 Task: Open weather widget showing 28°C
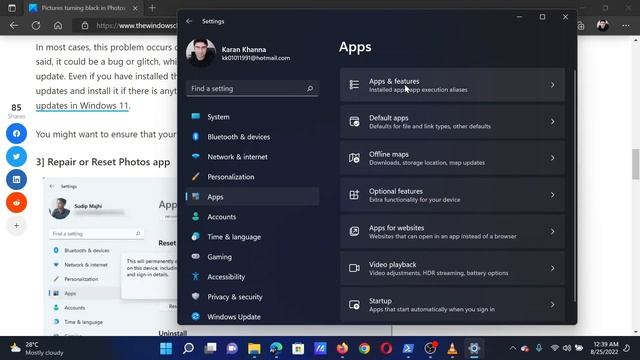(37, 348)
